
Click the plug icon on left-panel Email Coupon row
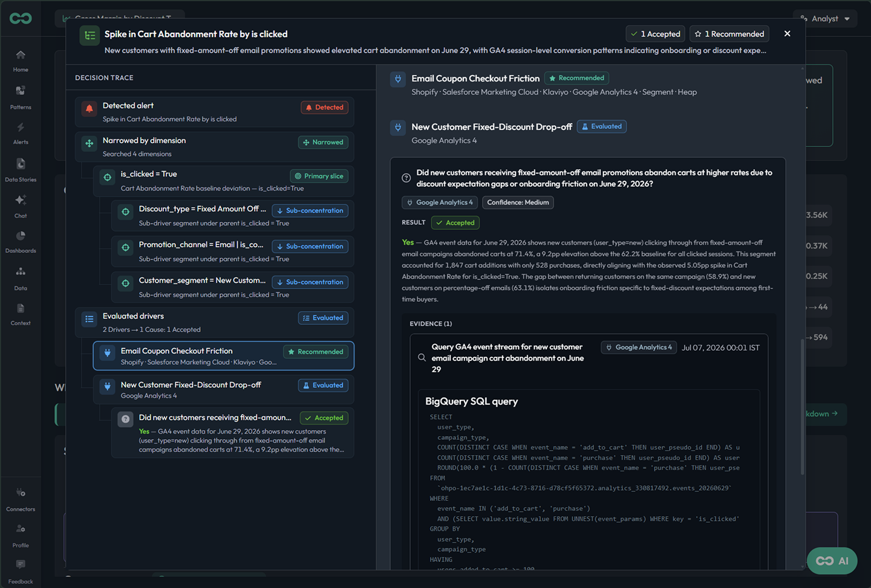(107, 353)
